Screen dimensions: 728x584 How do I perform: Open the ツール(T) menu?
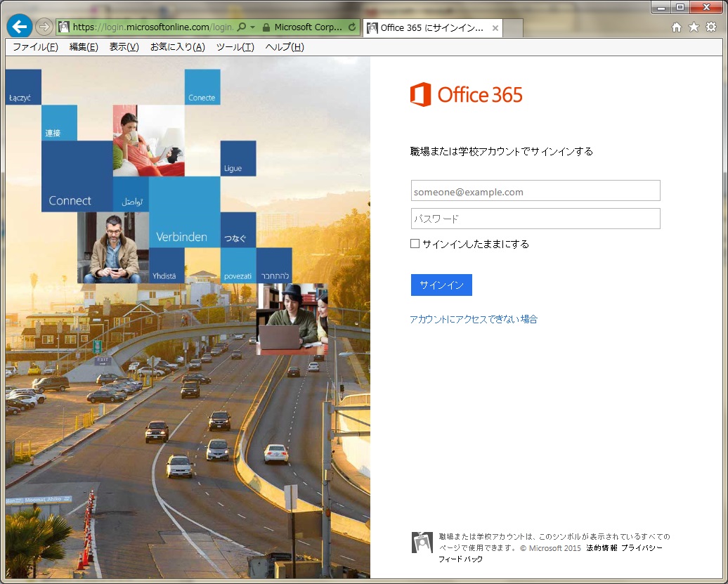[235, 47]
